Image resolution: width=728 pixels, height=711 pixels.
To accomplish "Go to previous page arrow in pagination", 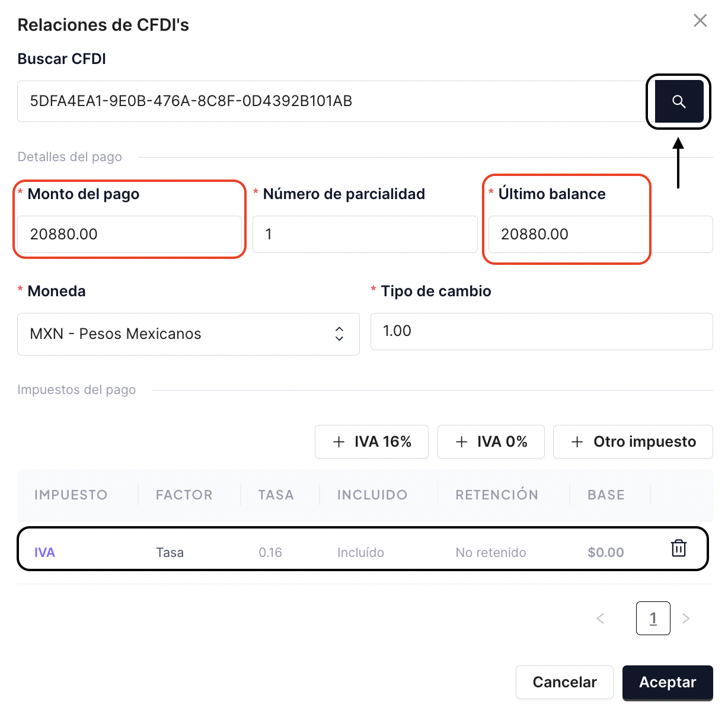I will (x=601, y=619).
